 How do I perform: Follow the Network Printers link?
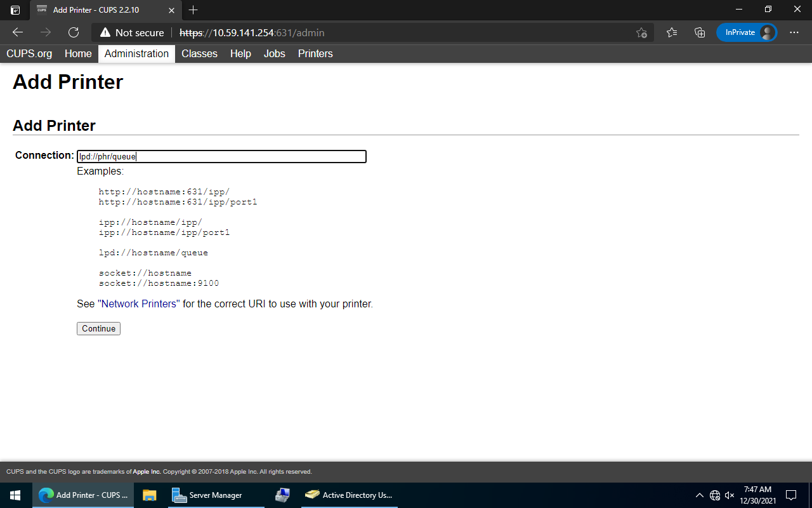click(x=140, y=304)
